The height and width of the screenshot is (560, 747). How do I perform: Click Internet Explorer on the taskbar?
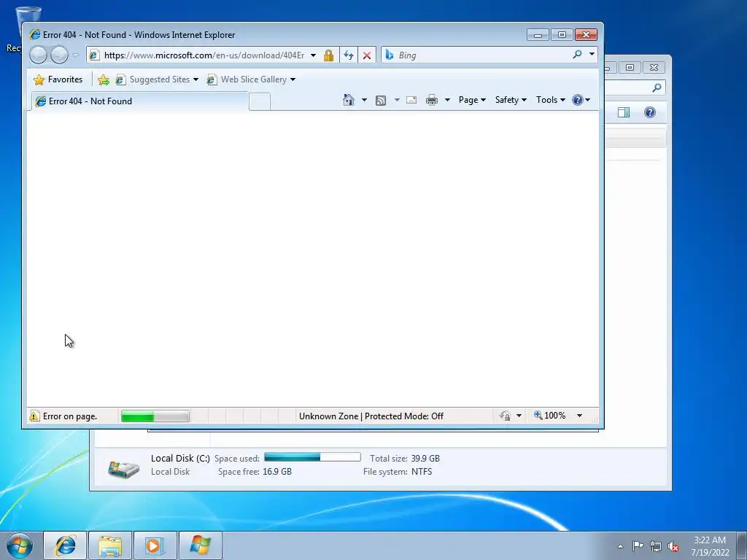point(65,545)
